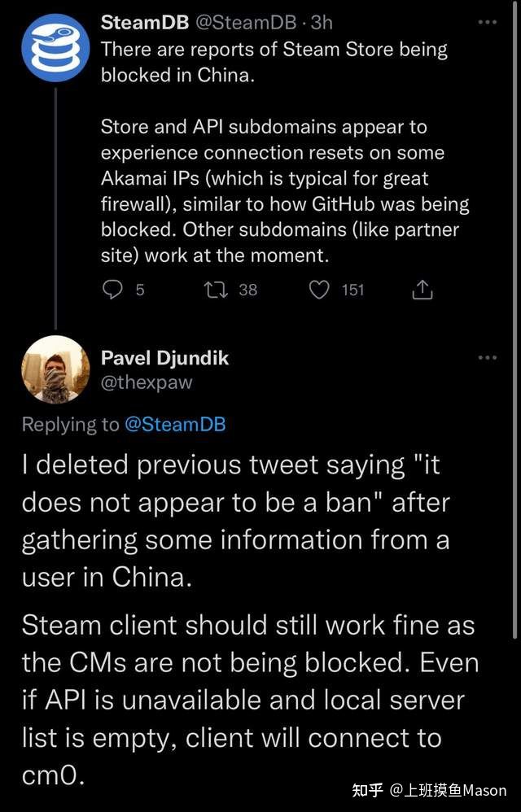Click the 151 likes count
This screenshot has height=812, width=521.
352,290
